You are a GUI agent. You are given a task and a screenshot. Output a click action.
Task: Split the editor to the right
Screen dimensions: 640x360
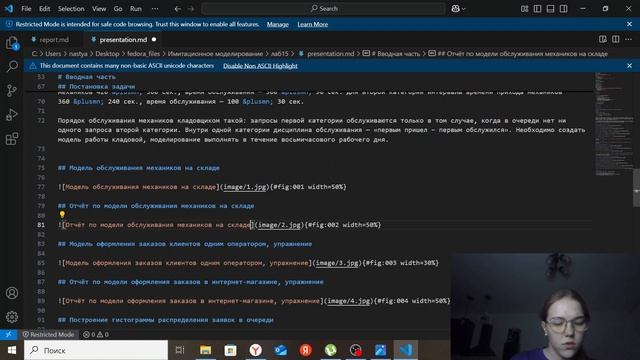coord(616,39)
